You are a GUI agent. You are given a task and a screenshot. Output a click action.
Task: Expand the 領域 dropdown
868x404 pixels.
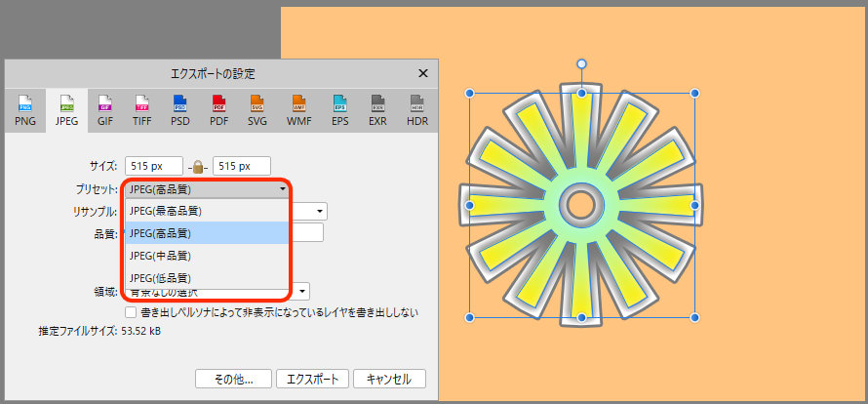tap(302, 291)
